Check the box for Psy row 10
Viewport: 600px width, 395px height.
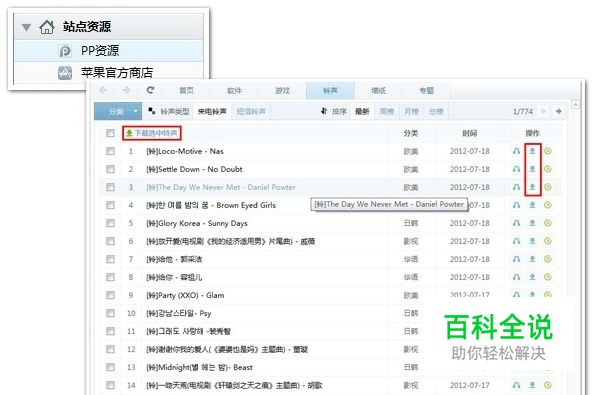(x=110, y=313)
